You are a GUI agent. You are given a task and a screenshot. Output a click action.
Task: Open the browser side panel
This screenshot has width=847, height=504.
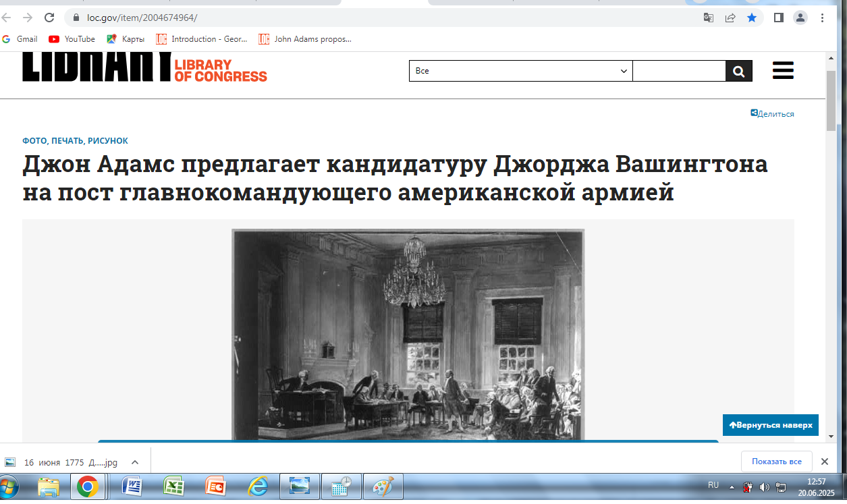pyautogui.click(x=778, y=18)
